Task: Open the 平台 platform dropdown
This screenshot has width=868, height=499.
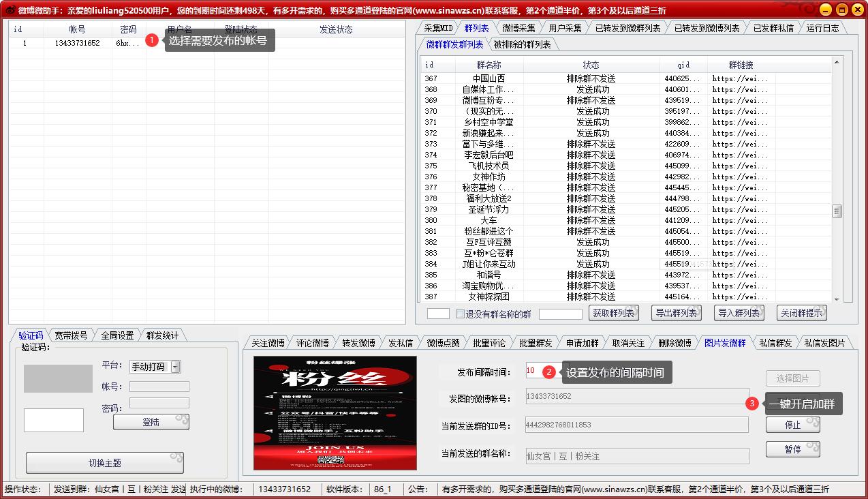Action: pos(176,367)
